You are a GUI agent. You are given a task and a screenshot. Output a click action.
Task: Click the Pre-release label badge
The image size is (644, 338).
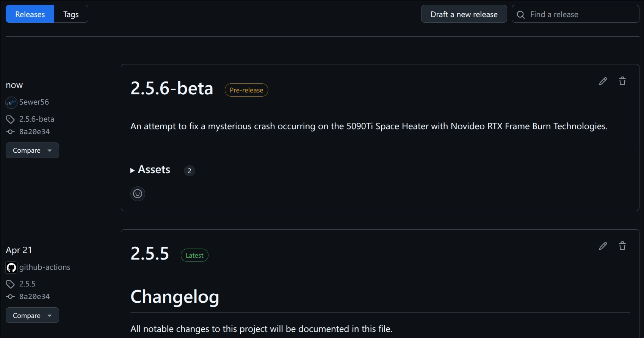pyautogui.click(x=246, y=90)
